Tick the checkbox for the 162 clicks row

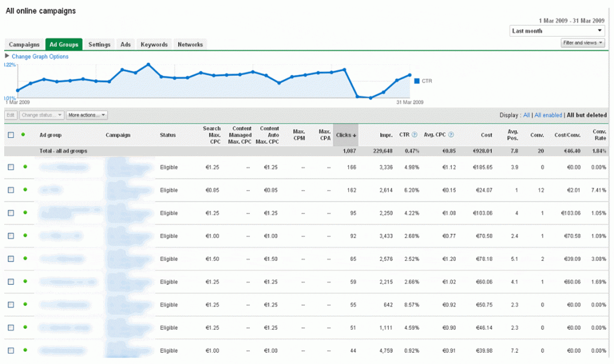tap(11, 190)
